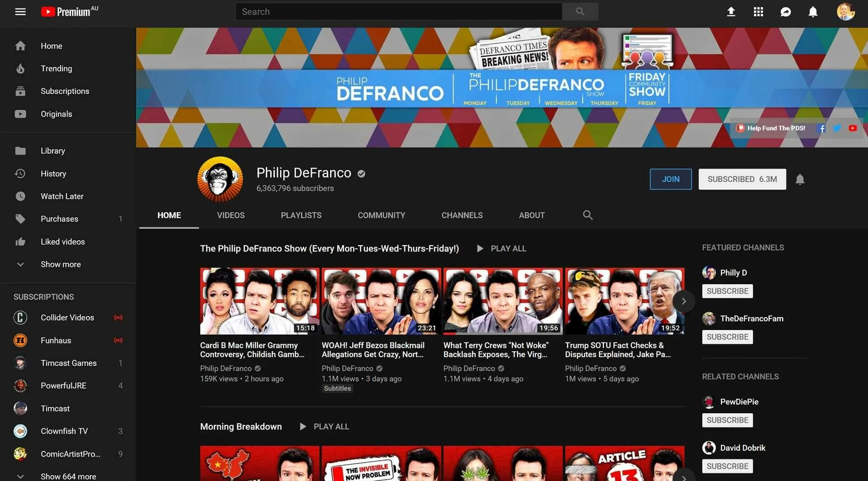The image size is (868, 481).
Task: Open PowerfulJRE subscription
Action: pos(68,386)
